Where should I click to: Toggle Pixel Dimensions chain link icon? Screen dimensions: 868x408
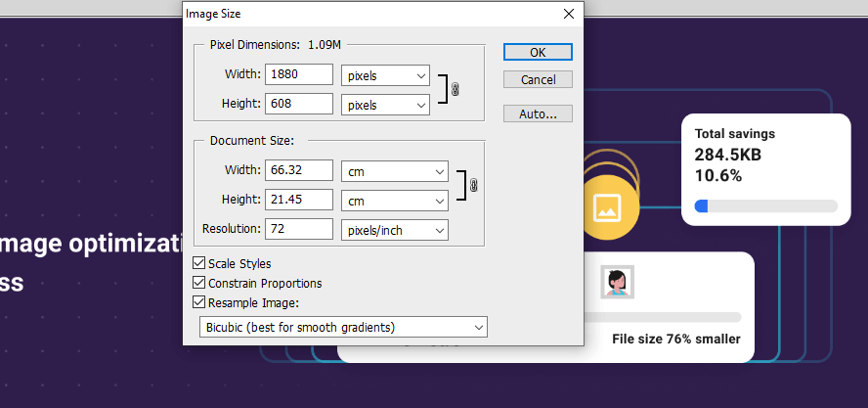[456, 89]
